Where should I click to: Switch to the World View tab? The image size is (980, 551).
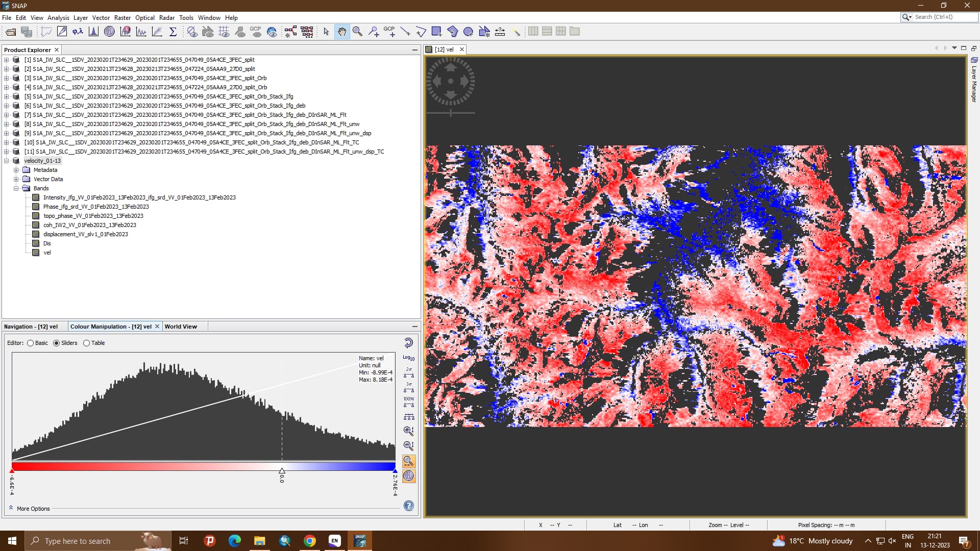(181, 327)
